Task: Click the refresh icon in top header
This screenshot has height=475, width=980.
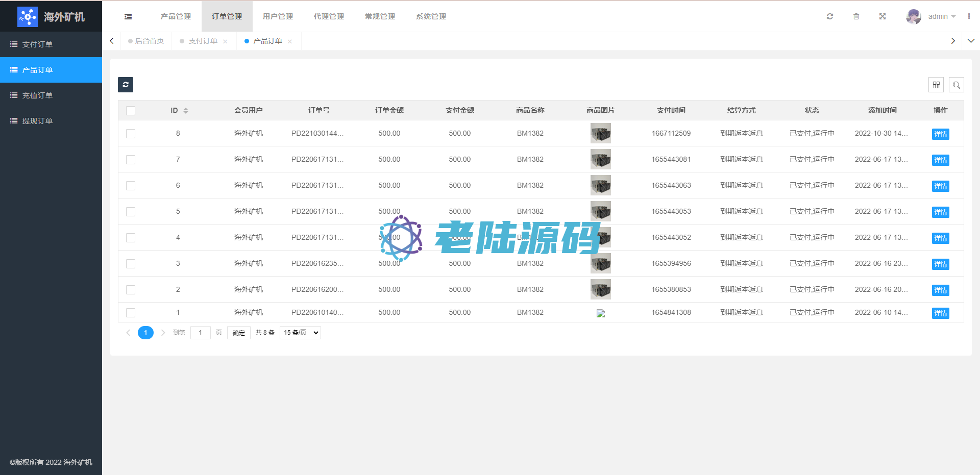Action: tap(830, 16)
